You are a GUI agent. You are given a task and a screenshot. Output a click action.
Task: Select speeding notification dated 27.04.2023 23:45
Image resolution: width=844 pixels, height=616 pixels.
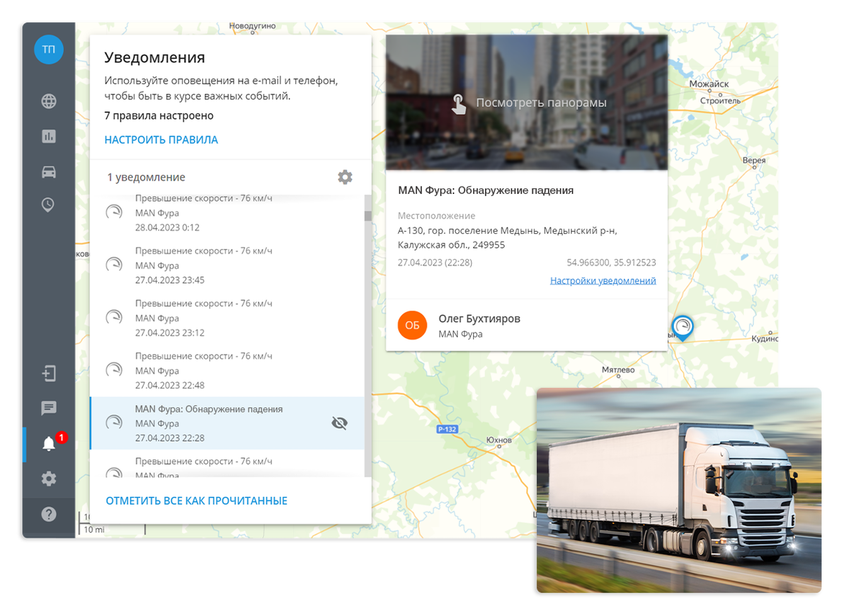point(227,265)
